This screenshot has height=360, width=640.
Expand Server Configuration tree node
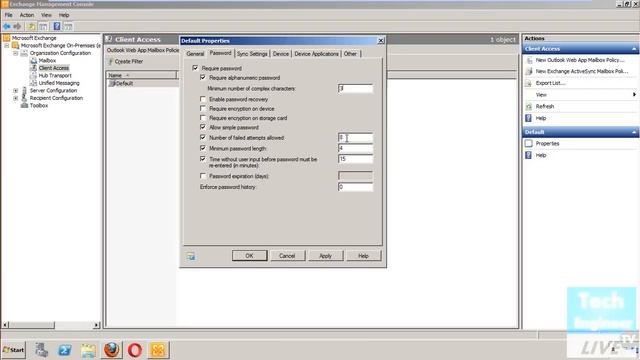[16, 90]
